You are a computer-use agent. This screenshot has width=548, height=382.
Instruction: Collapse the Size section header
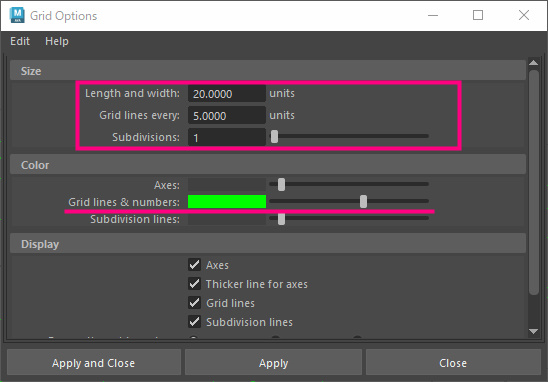click(268, 71)
